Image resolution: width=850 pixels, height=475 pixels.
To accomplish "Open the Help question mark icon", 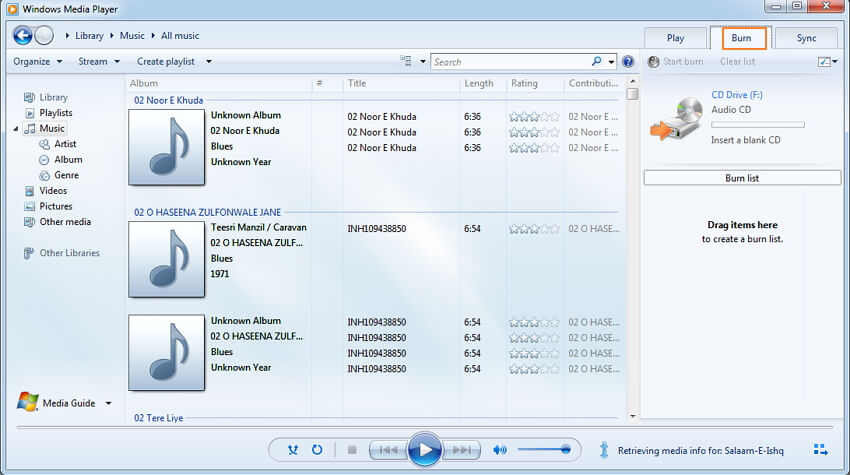I will (628, 61).
